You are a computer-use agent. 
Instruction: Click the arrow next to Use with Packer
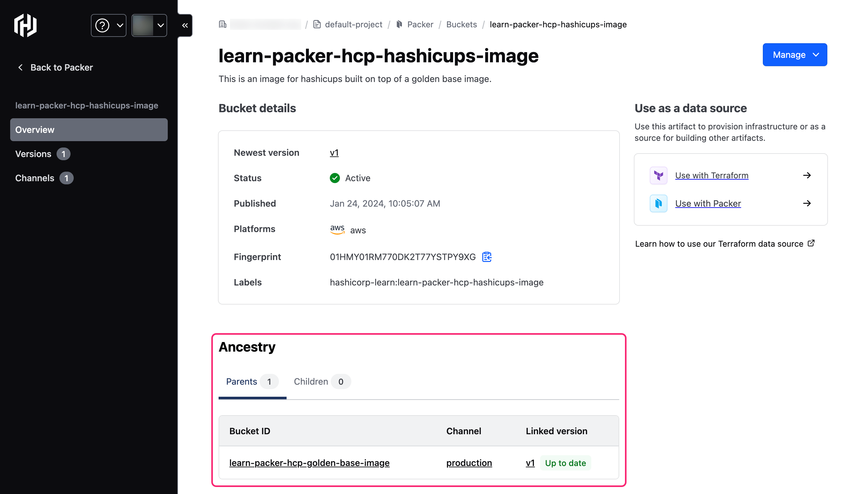pyautogui.click(x=807, y=203)
